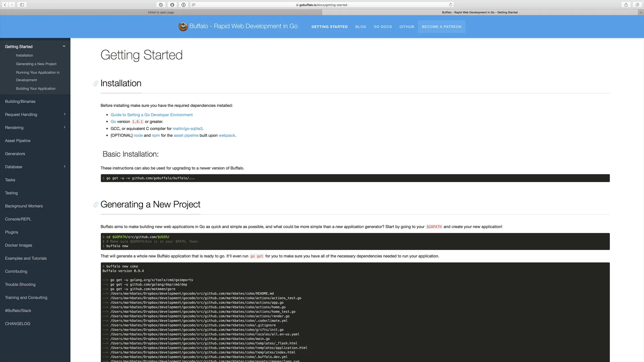This screenshot has height=362, width=644.
Task: Click the browser back arrow button
Action: pyautogui.click(x=5, y=5)
